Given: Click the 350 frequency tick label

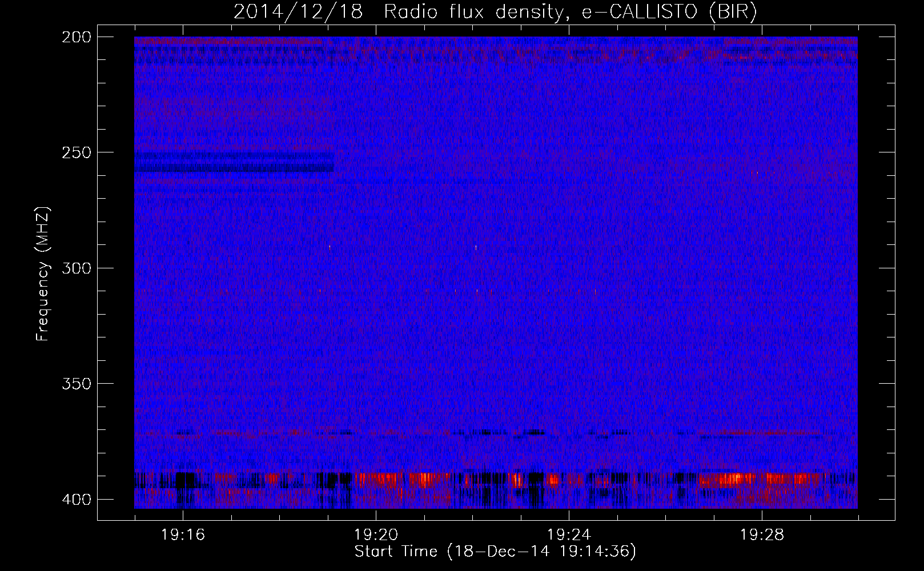Looking at the screenshot, I should pos(76,383).
